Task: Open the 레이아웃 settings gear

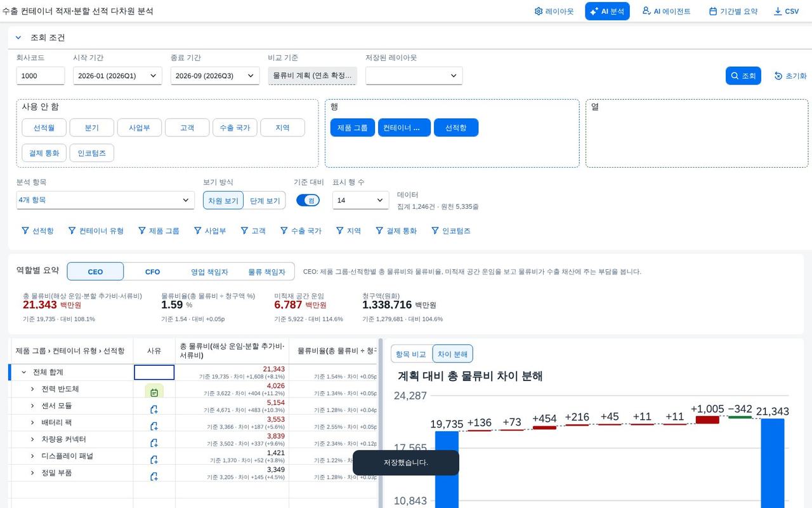Action: [554, 11]
